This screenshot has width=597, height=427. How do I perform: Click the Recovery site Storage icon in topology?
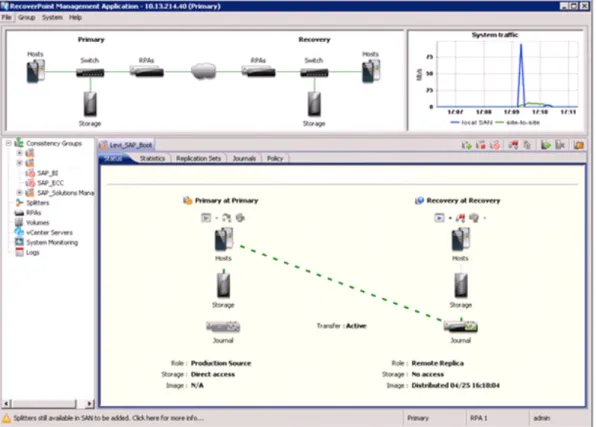click(x=314, y=104)
